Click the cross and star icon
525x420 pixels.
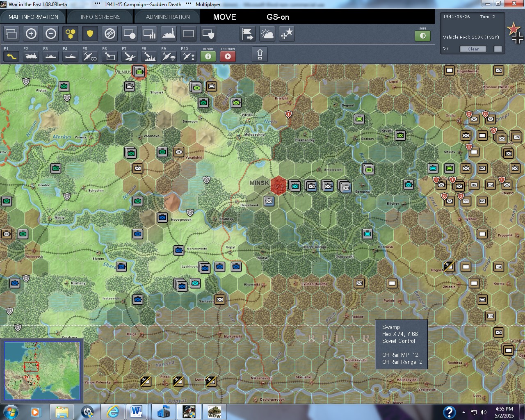[x=287, y=34]
